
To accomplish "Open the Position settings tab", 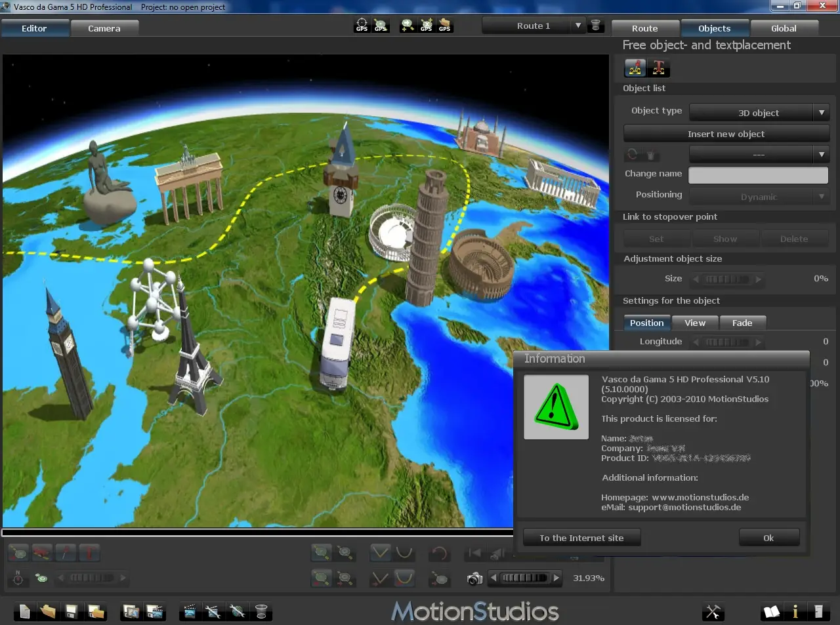I will coord(646,323).
